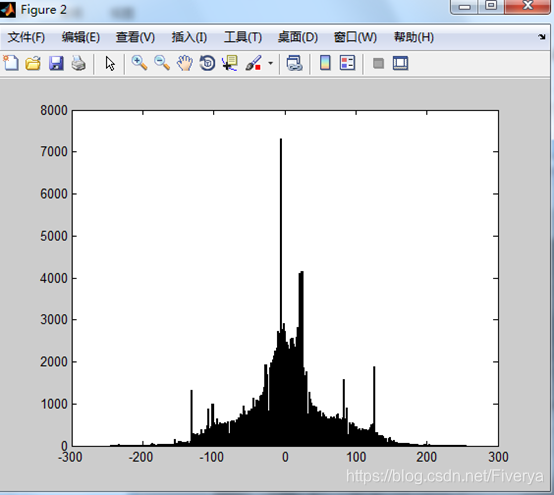Choose the Data Cursor tool
554x495 pixels.
coord(230,64)
